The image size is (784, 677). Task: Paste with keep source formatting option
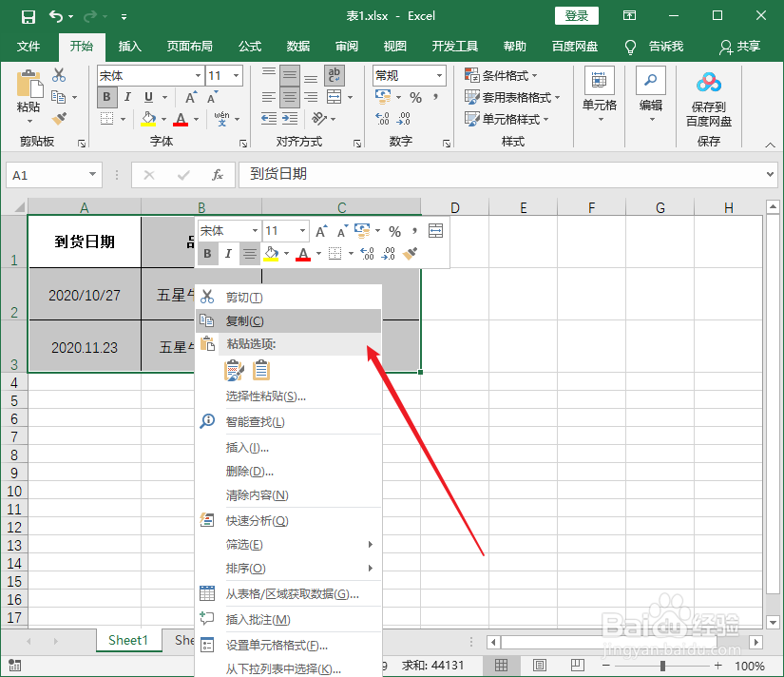tap(234, 370)
